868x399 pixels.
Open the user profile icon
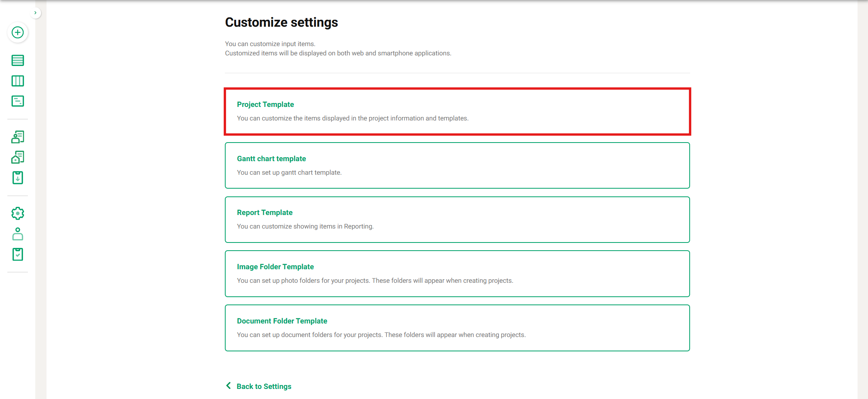coord(18,234)
